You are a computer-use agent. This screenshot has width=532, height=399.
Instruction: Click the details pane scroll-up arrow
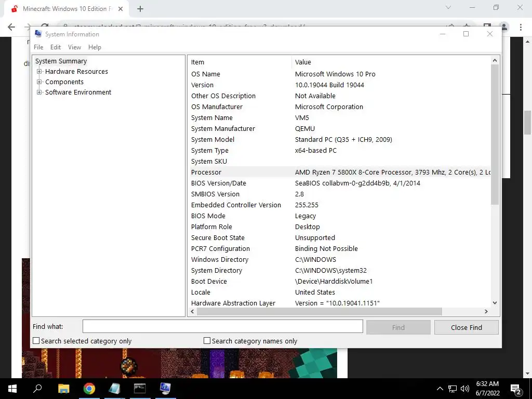point(495,60)
